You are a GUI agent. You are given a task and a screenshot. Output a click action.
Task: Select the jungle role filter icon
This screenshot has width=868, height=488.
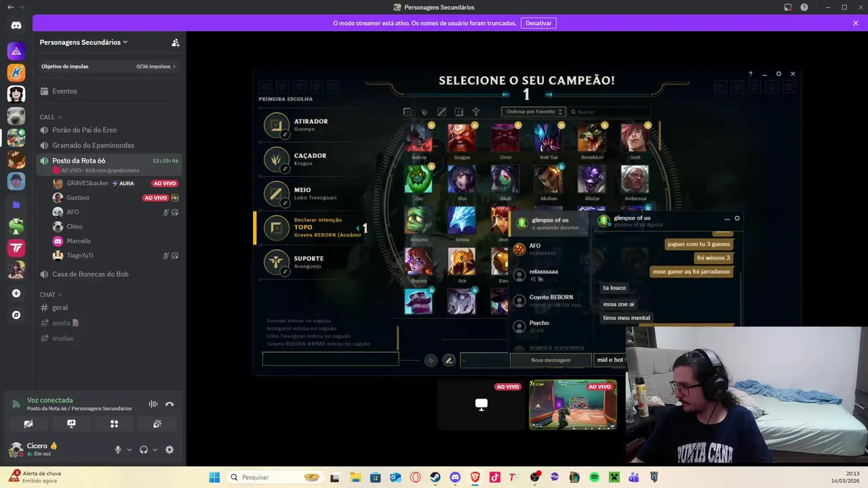pyautogui.click(x=425, y=112)
